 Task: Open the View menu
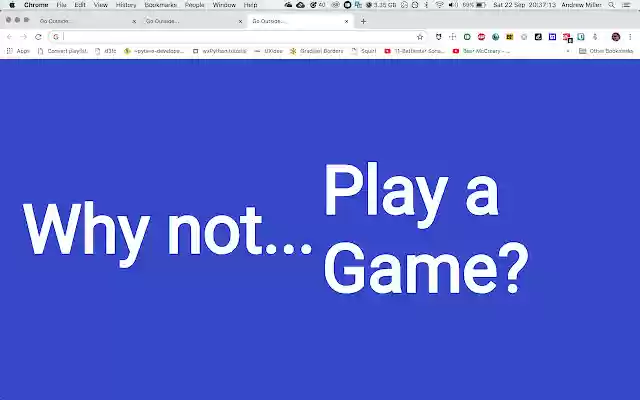point(100,5)
